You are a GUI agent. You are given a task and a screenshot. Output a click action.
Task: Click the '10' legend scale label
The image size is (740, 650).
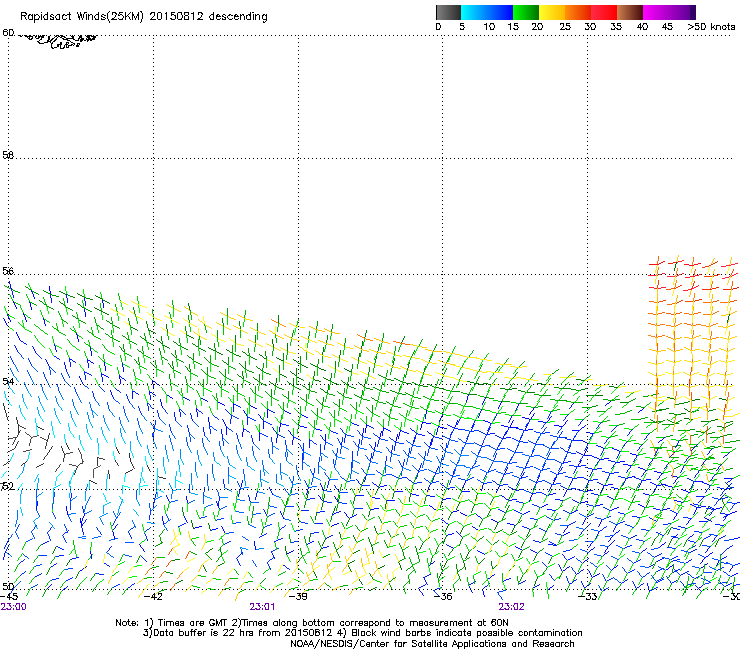[489, 27]
